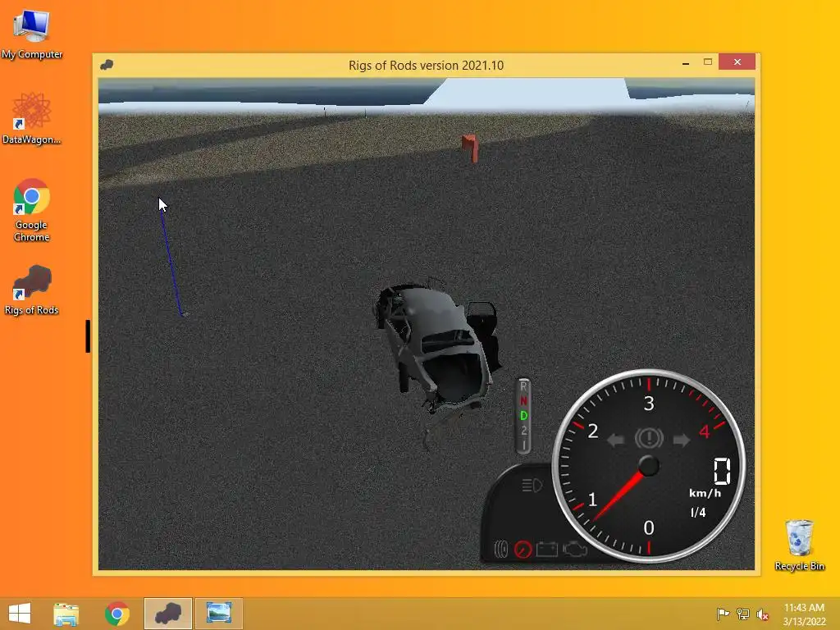Image resolution: width=840 pixels, height=630 pixels.
Task: Click the battery warning icon on the dashboard
Action: point(547,550)
